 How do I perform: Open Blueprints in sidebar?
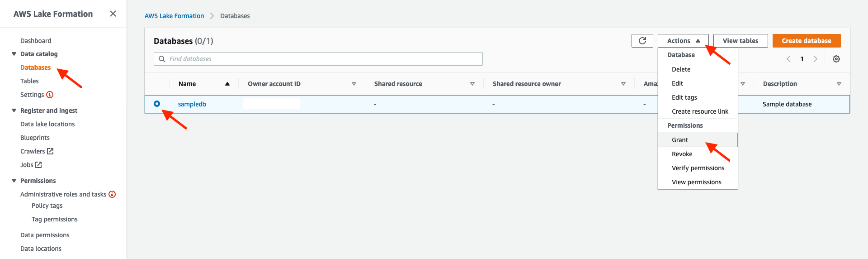35,138
